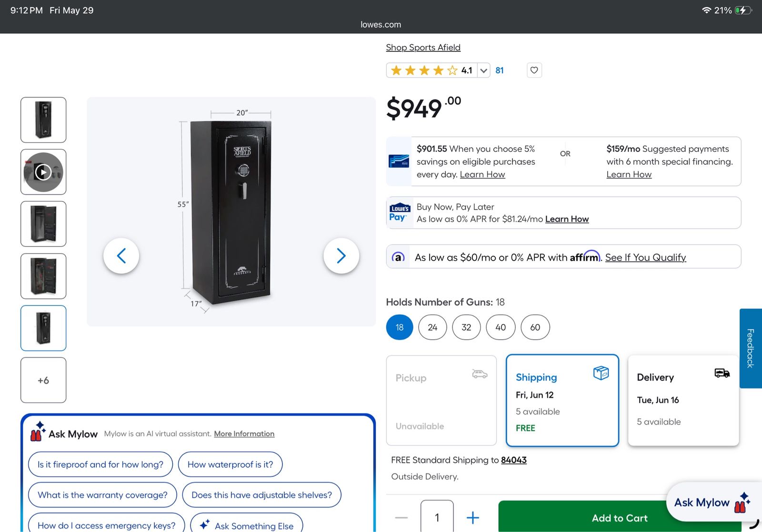Click the quantity input field
Viewport: 762px width, 532px height.
(437, 517)
